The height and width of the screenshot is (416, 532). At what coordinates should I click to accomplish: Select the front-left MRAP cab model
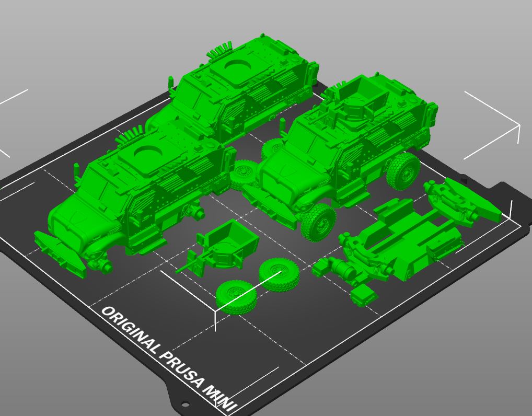(x=131, y=183)
